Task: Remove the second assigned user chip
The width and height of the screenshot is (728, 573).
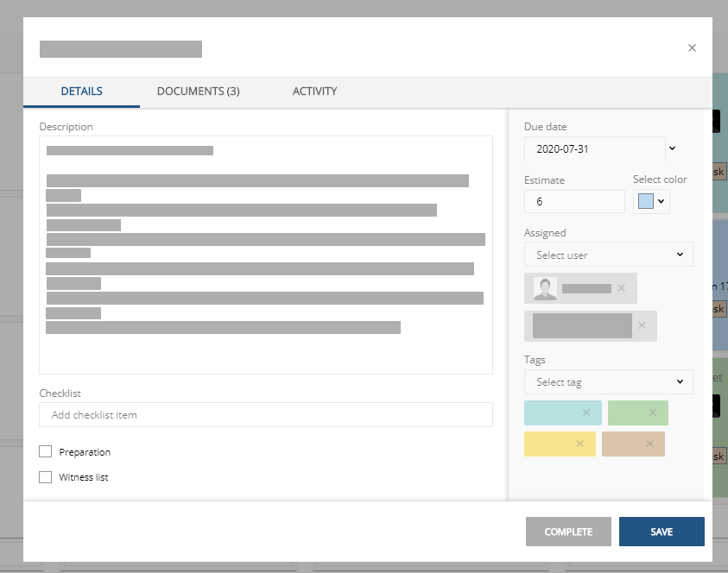Action: coord(642,325)
